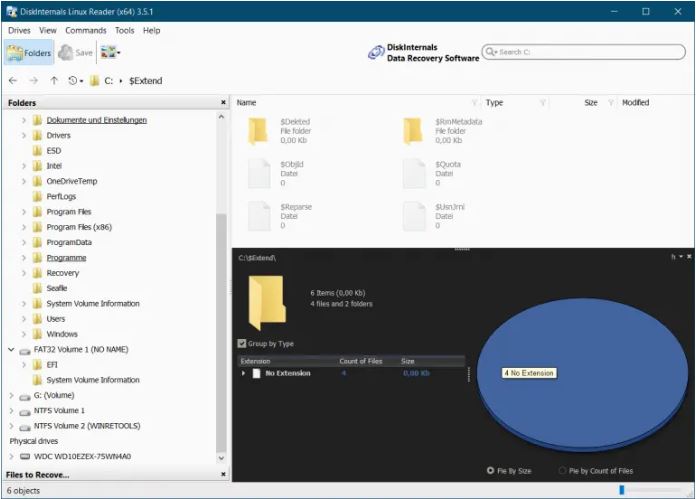696x499 pixels.
Task: Focus the Search C: field
Action: click(583, 52)
